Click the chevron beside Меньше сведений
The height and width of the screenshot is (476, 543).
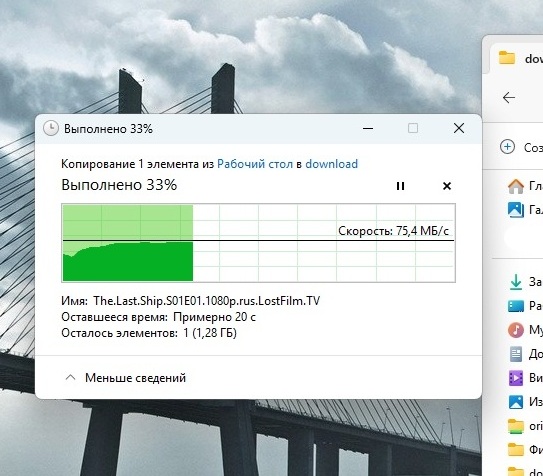coord(70,377)
